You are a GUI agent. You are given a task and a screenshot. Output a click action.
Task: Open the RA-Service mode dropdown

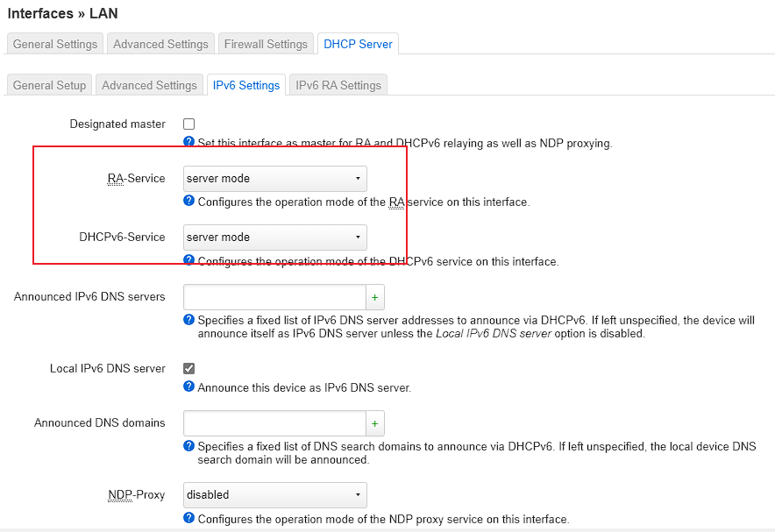[x=274, y=179]
